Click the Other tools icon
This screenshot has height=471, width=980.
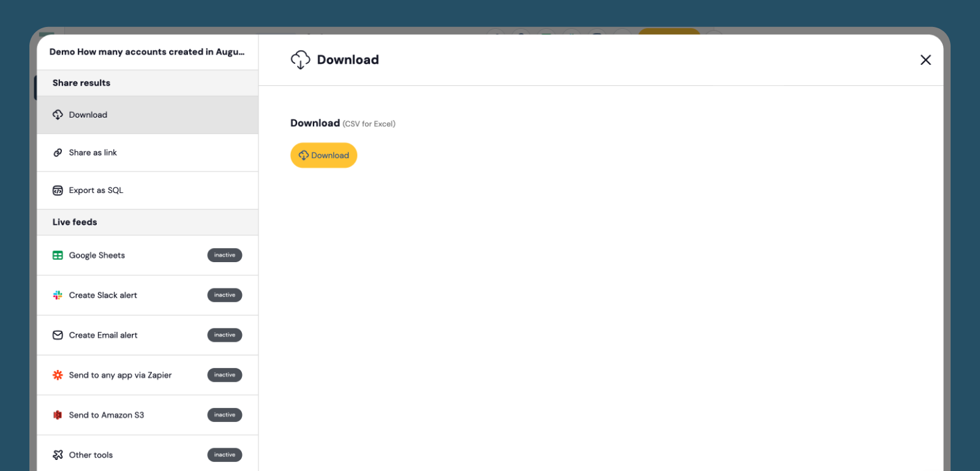(x=58, y=454)
